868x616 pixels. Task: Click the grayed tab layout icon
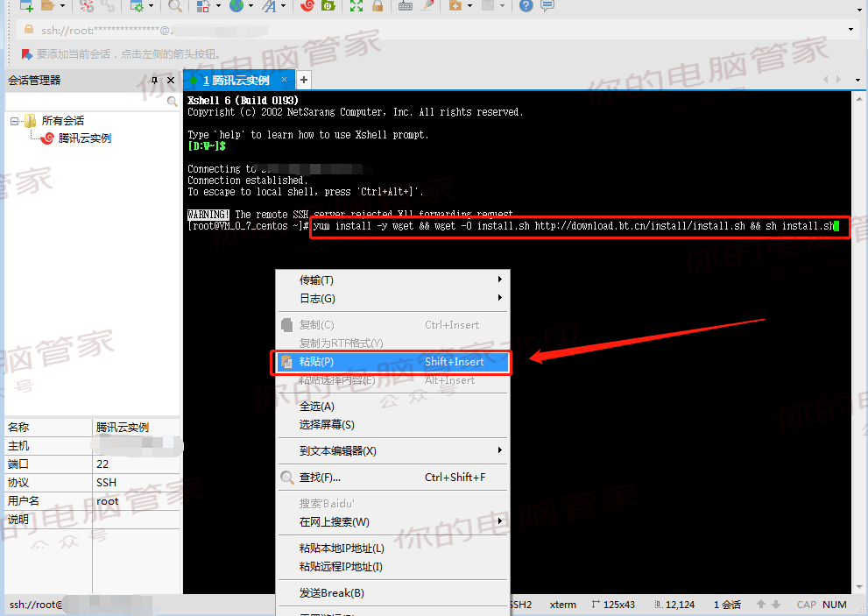coord(488,6)
